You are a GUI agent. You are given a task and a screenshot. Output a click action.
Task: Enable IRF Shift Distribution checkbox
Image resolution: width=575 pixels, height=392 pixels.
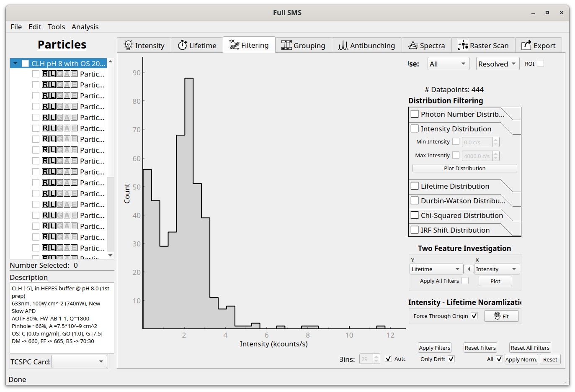(415, 230)
